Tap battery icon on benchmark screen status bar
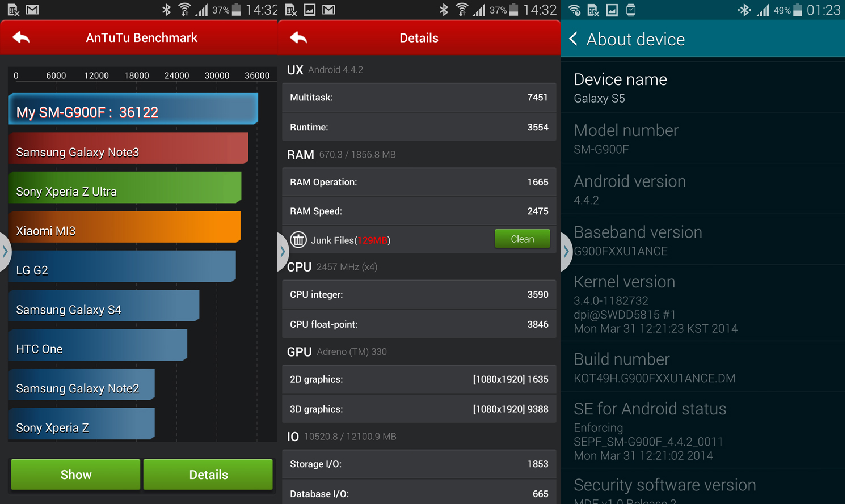The width and height of the screenshot is (851, 504). 237,10
